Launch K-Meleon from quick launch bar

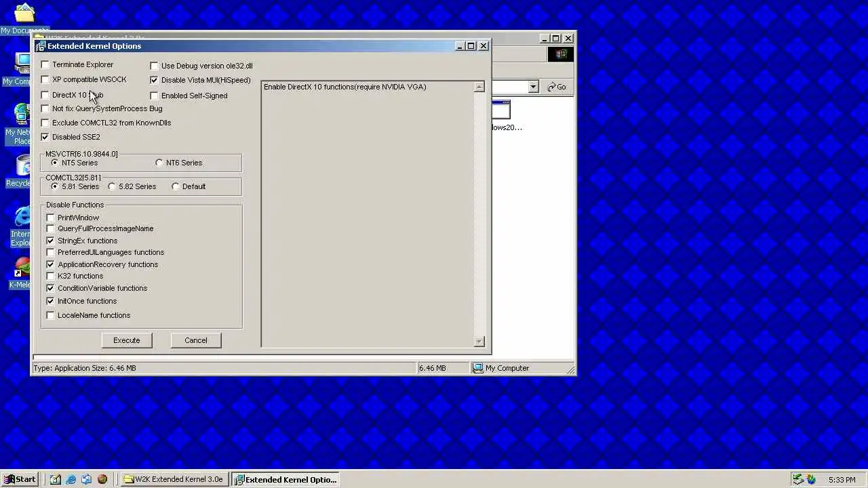click(x=102, y=479)
